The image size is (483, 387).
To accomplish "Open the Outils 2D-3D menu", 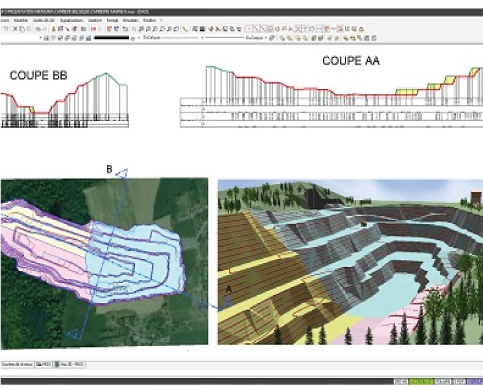I will 44,20.
